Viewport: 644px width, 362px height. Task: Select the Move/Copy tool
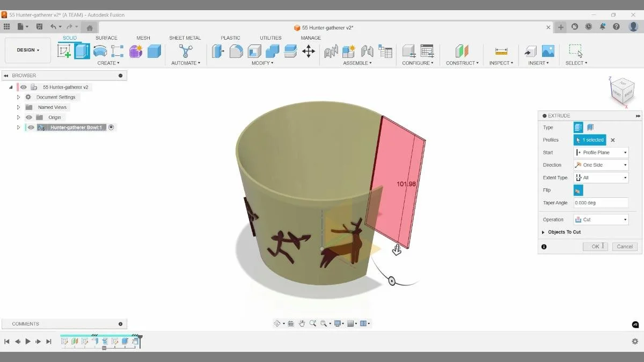[309, 51]
